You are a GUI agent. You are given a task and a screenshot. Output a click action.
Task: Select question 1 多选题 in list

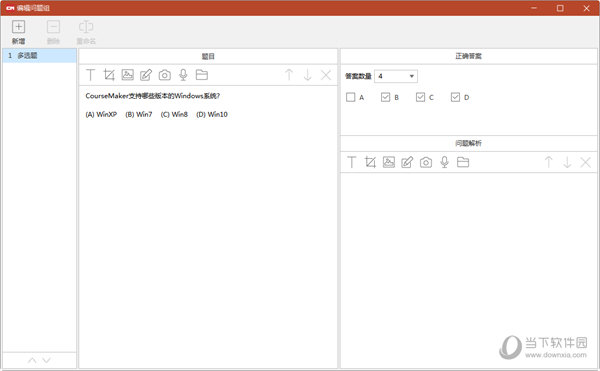click(x=39, y=55)
